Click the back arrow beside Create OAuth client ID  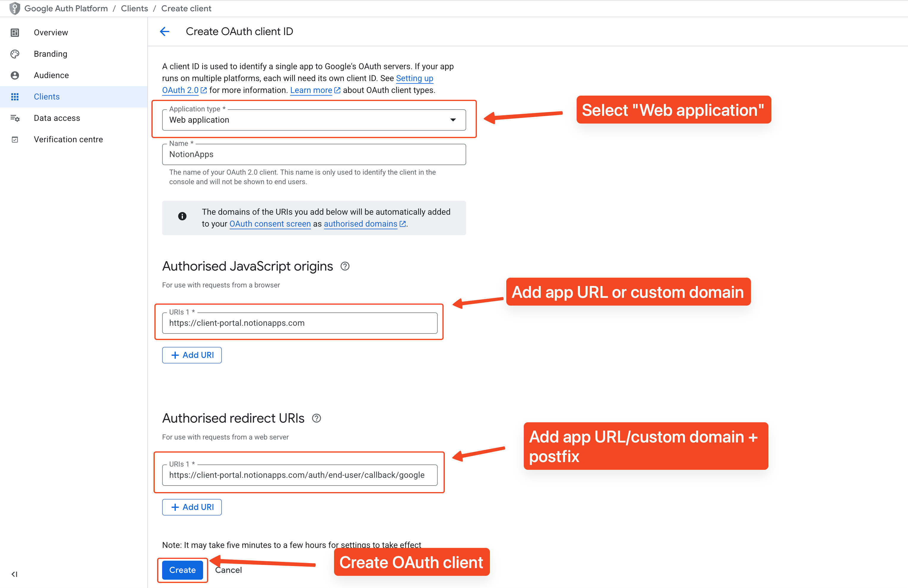(164, 31)
